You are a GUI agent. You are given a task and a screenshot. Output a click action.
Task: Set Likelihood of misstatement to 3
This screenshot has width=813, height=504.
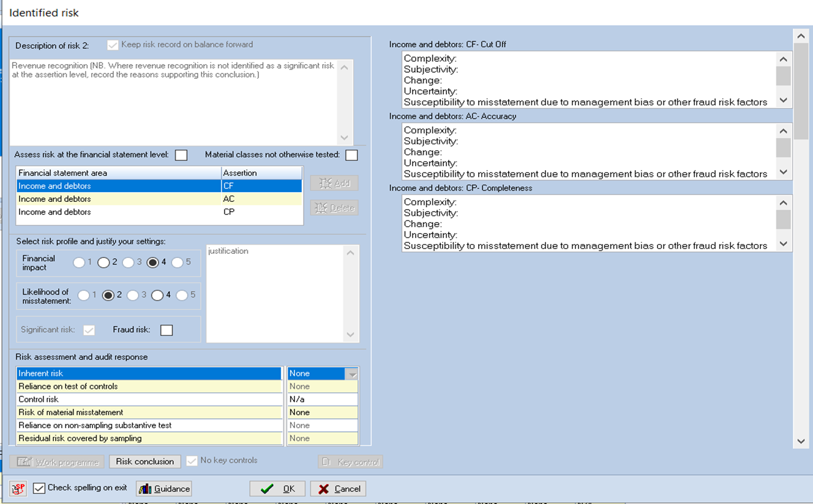pyautogui.click(x=133, y=295)
